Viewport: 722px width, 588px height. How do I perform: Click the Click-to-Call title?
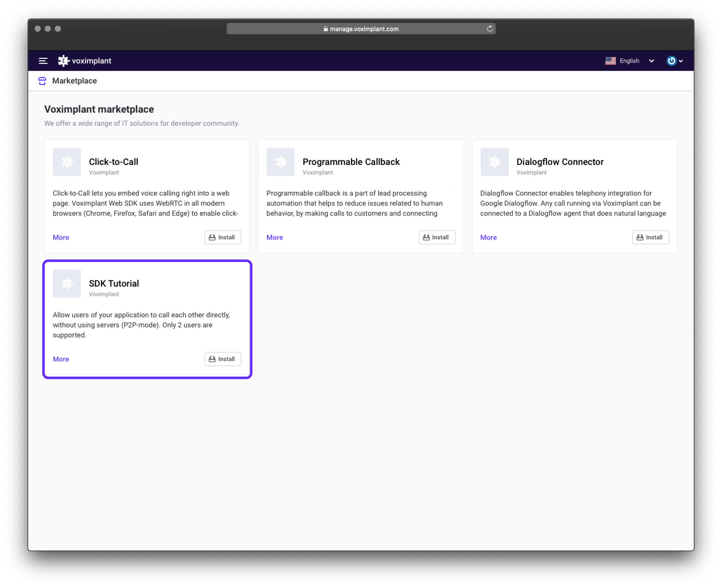(113, 162)
